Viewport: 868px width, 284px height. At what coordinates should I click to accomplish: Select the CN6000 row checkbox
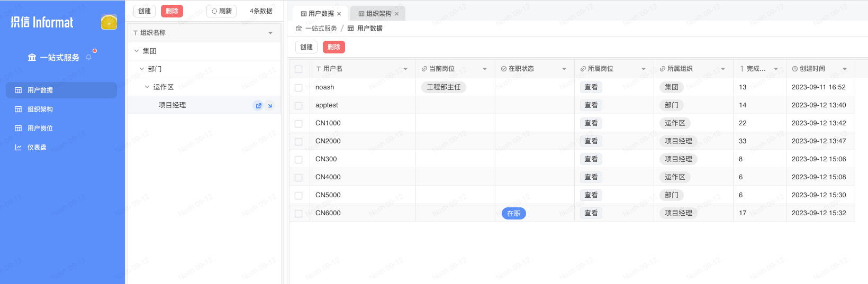299,213
